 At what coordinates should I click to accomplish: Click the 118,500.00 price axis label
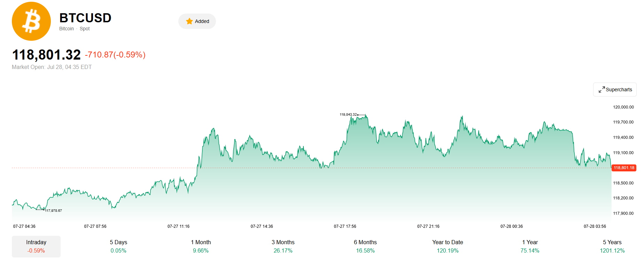click(x=623, y=183)
